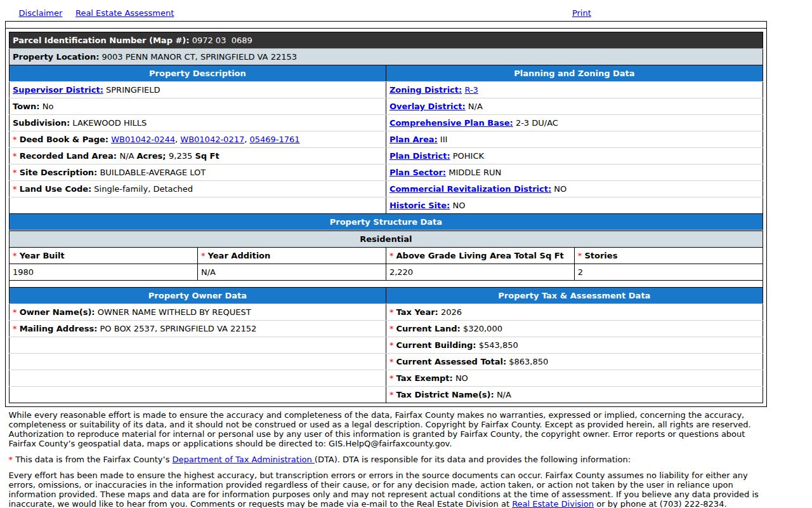Open Overlay District link

[x=427, y=106]
